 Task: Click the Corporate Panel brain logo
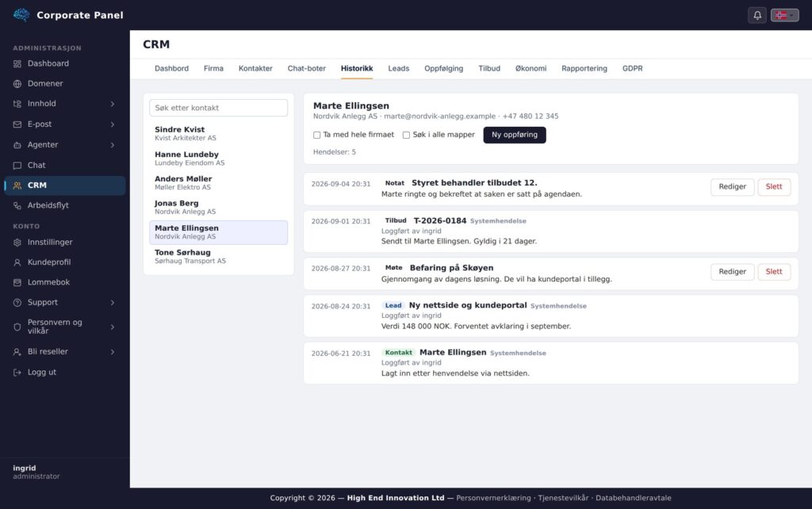pyautogui.click(x=21, y=15)
